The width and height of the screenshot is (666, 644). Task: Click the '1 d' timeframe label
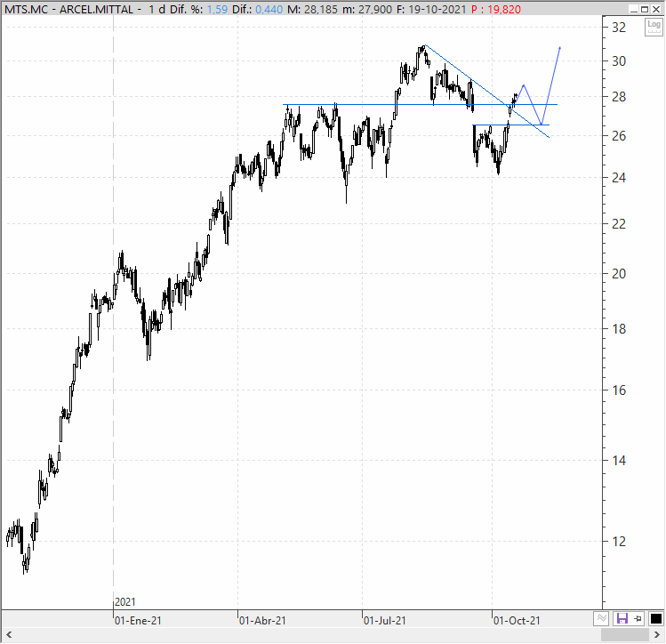156,10
